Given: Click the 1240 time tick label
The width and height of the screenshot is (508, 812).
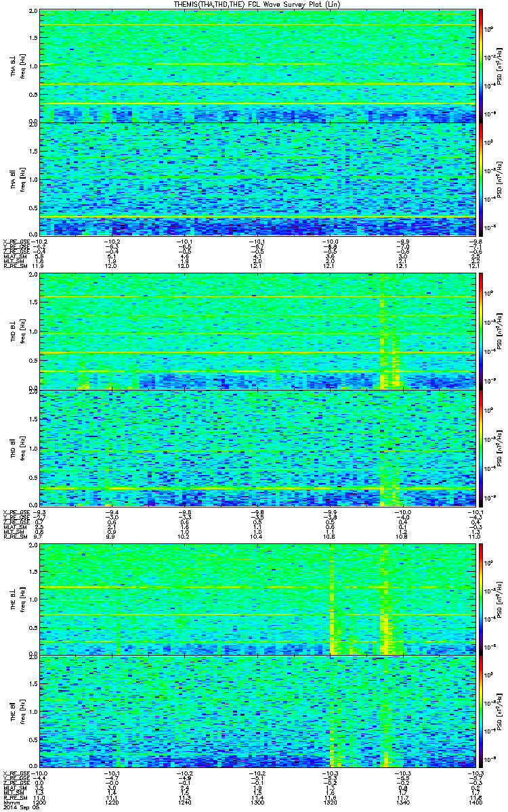Looking at the screenshot, I should pos(184,802).
